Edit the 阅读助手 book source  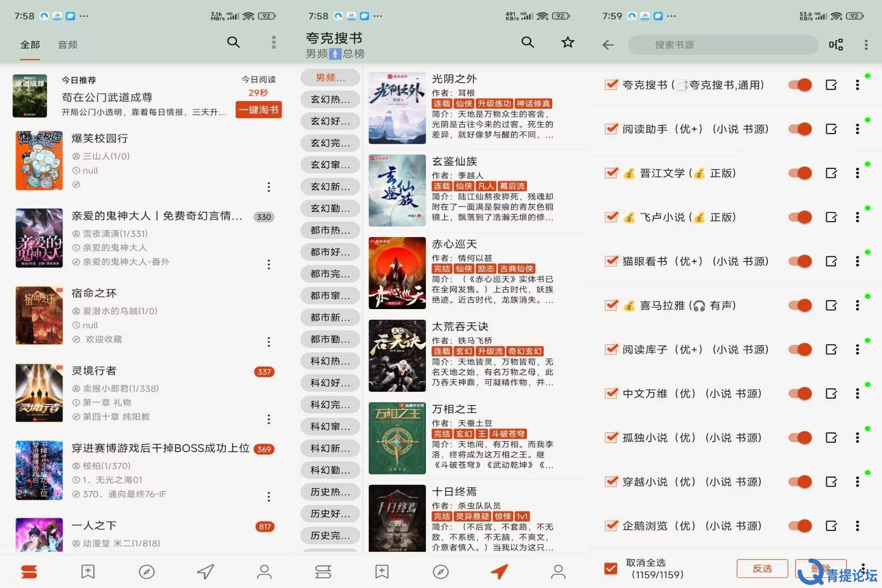(x=831, y=129)
